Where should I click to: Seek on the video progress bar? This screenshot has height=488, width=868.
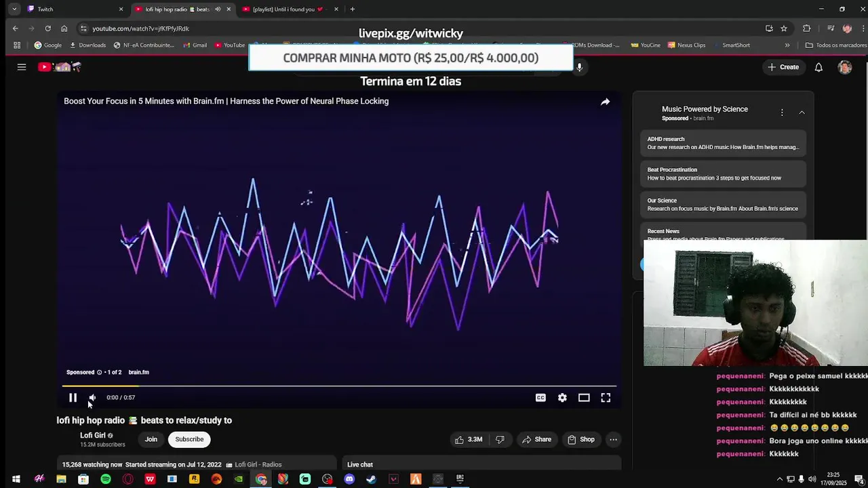[x=339, y=386]
